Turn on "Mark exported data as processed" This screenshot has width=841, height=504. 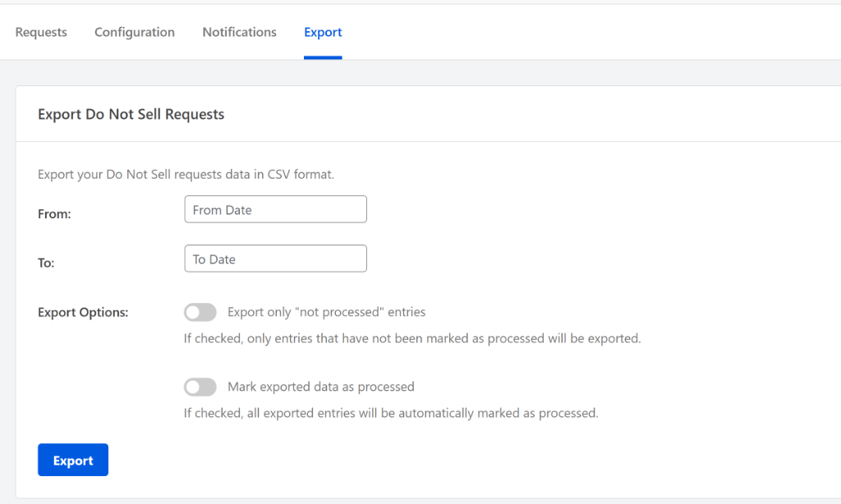click(x=200, y=387)
